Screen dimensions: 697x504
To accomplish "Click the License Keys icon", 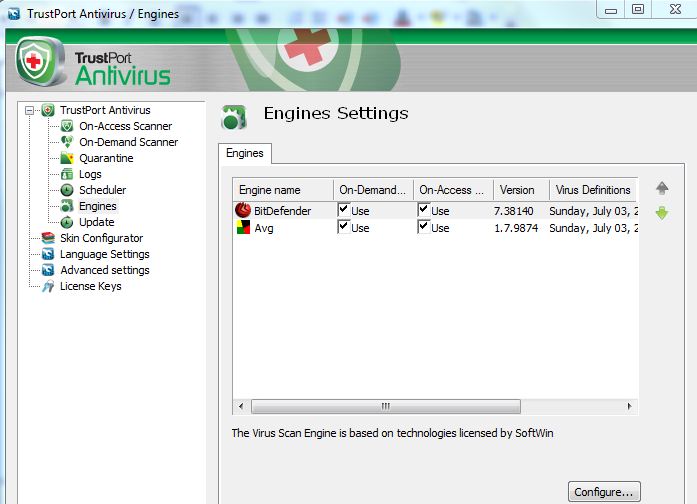I will [x=48, y=286].
